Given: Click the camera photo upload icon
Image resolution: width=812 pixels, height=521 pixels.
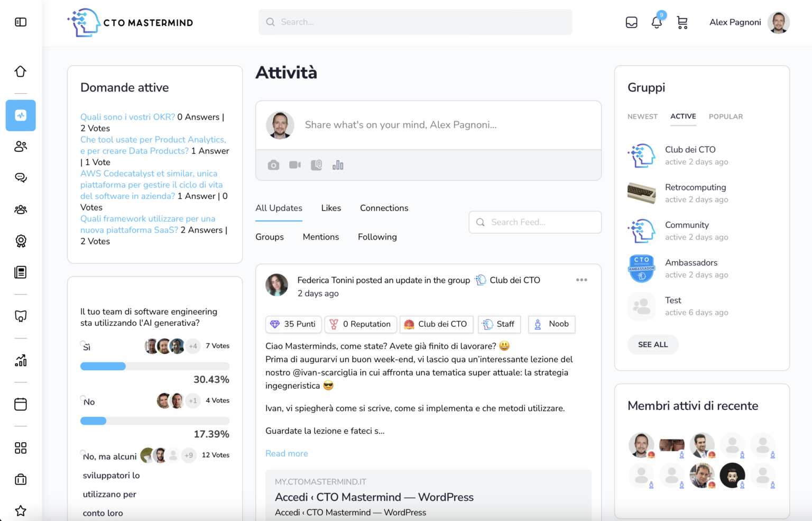Looking at the screenshot, I should [273, 166].
